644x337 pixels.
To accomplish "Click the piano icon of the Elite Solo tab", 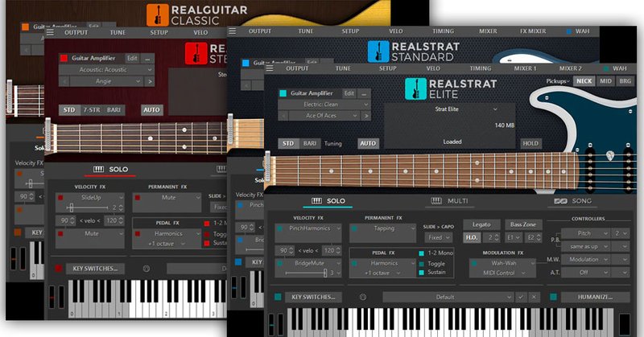I will pos(316,201).
